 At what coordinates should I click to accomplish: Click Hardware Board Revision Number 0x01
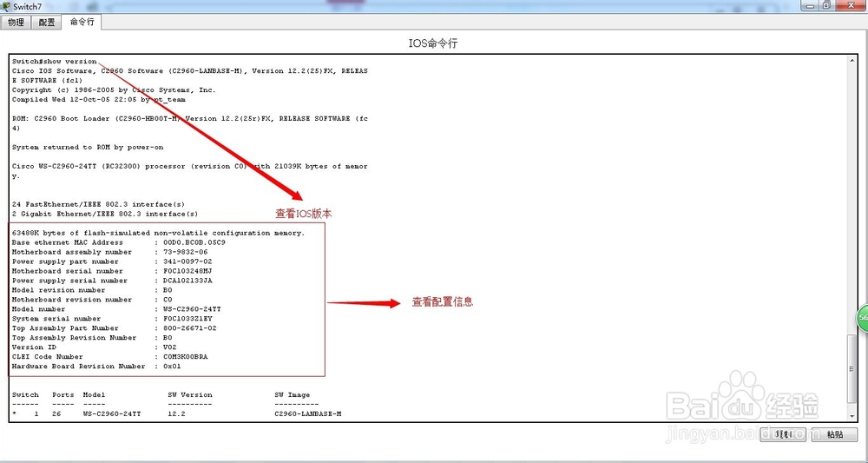pyautogui.click(x=172, y=366)
